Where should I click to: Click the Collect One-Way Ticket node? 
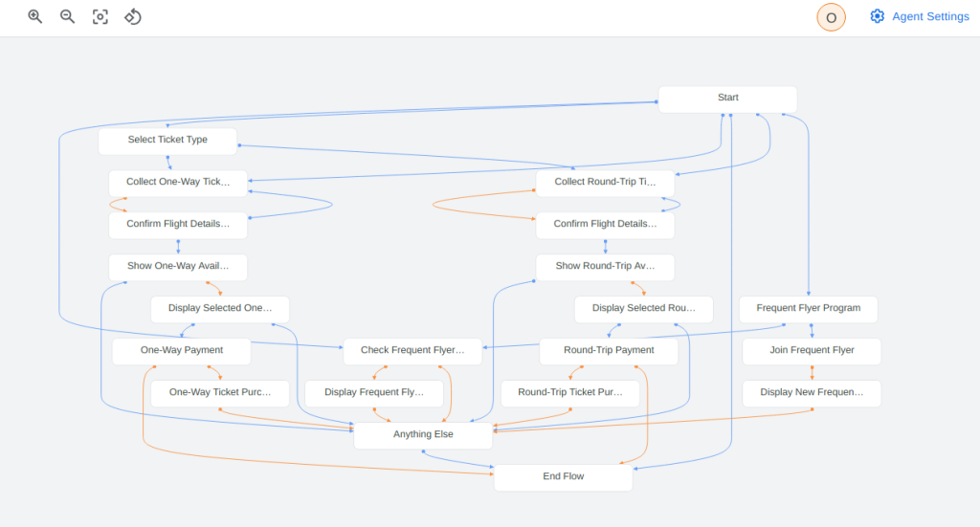[178, 183]
